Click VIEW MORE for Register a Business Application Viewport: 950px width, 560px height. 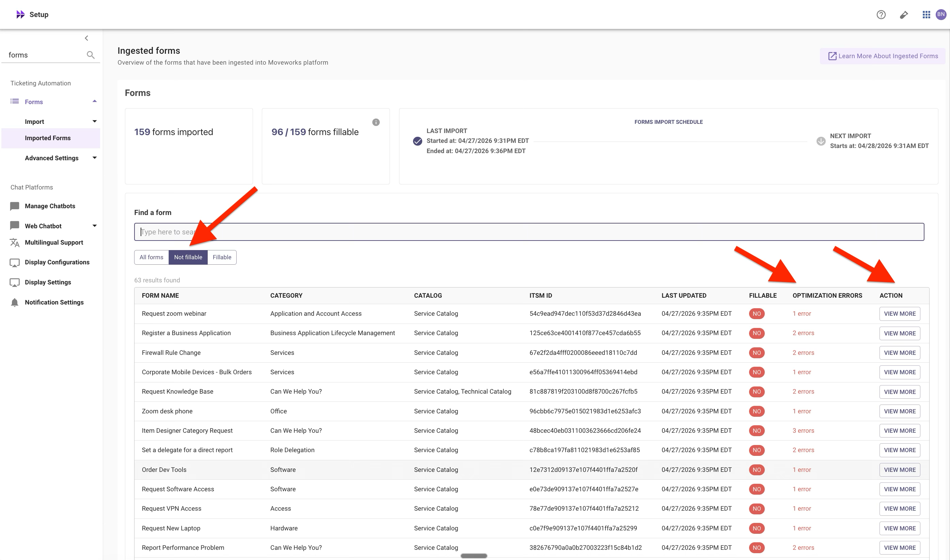point(900,334)
